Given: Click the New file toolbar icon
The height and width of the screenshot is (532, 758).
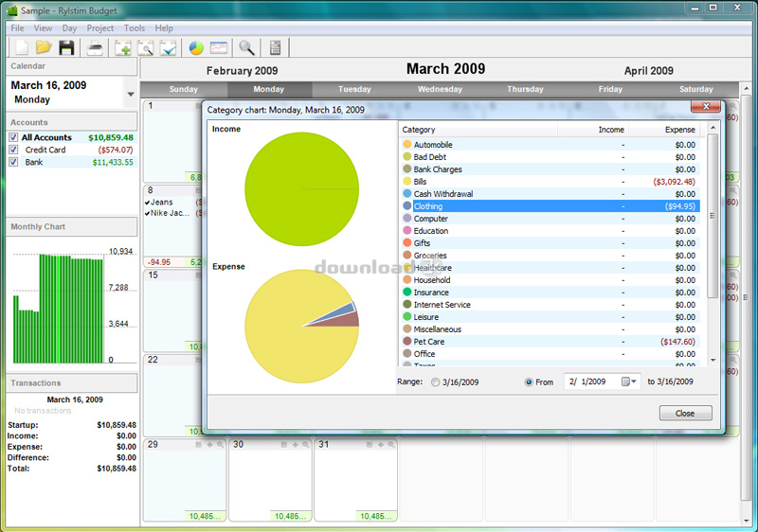Looking at the screenshot, I should tap(20, 47).
